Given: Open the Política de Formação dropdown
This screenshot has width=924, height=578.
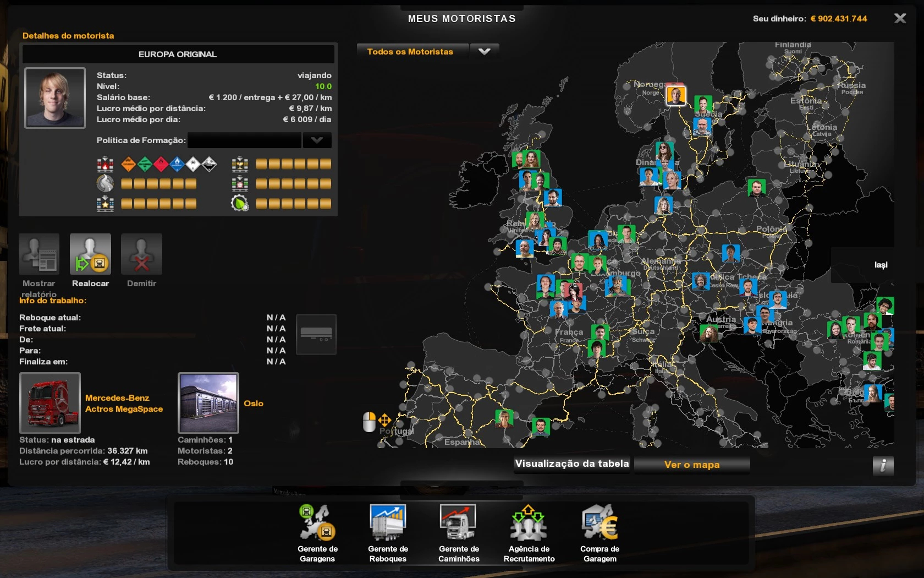Looking at the screenshot, I should 317,140.
